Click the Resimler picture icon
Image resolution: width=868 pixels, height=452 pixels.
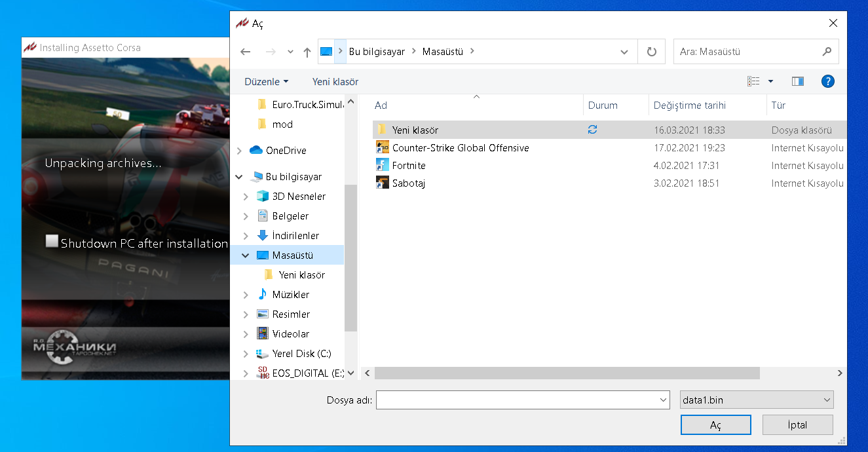(x=263, y=314)
